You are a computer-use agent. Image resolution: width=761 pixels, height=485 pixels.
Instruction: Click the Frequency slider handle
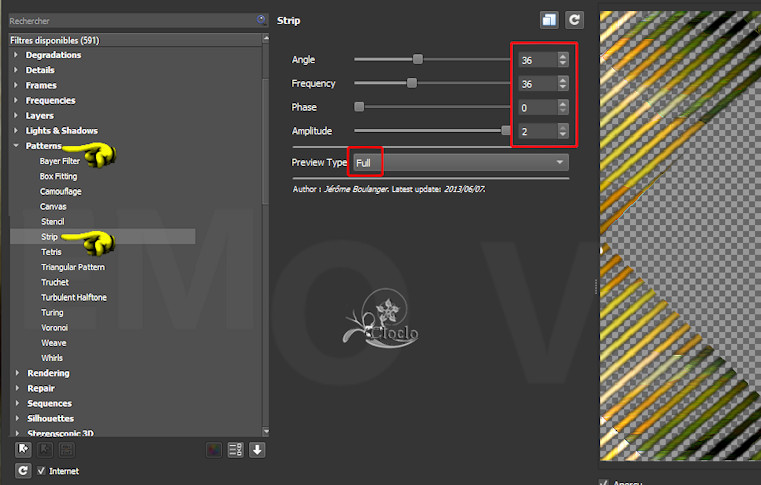point(411,83)
